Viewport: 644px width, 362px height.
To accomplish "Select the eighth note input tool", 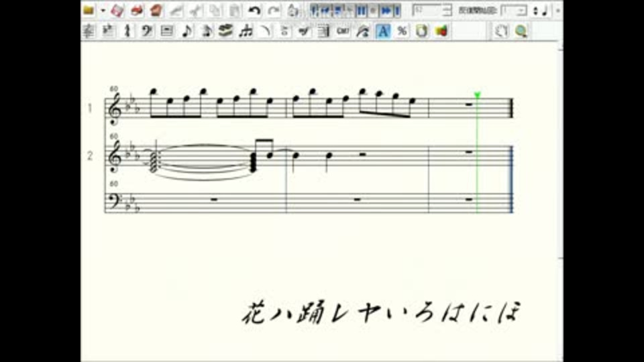I will click(186, 31).
